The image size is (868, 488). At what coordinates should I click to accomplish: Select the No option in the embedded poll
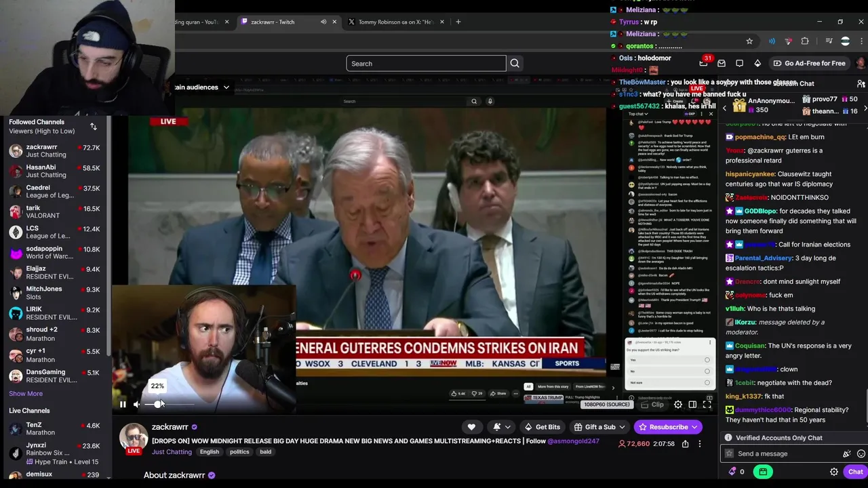pos(669,371)
